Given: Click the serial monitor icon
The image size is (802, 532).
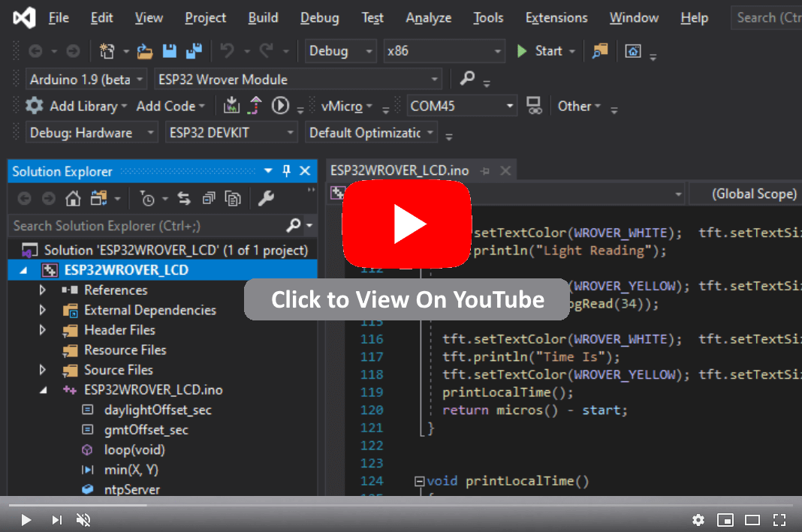Looking at the screenshot, I should [534, 106].
